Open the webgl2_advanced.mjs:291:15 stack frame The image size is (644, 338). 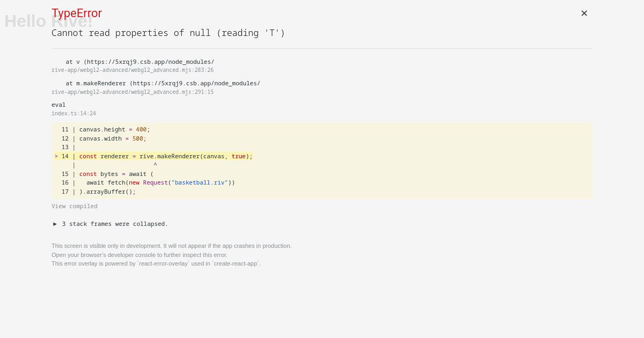(133, 92)
